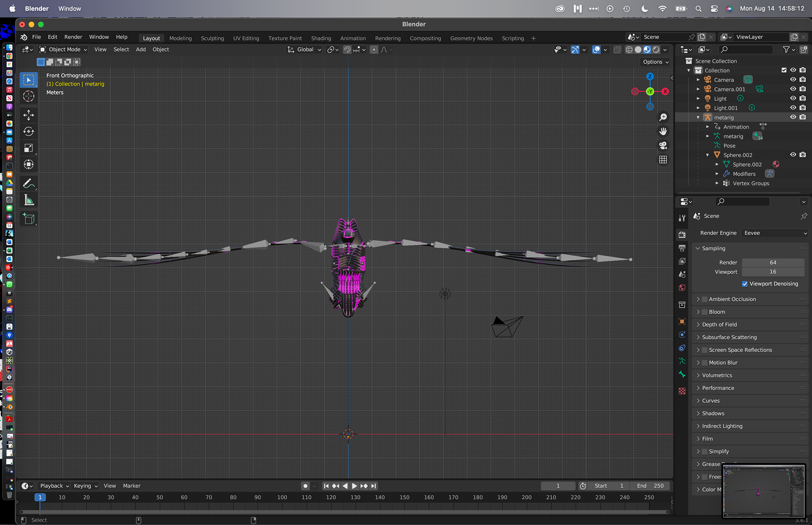Open World properties tab icon
The width and height of the screenshot is (812, 525).
click(x=682, y=288)
